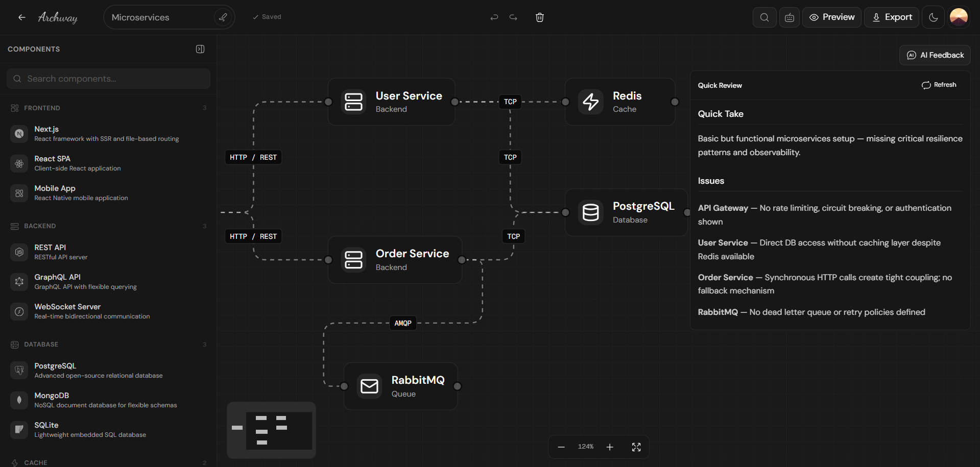Click the pencil edit name icon
The width and height of the screenshot is (980, 467).
223,17
